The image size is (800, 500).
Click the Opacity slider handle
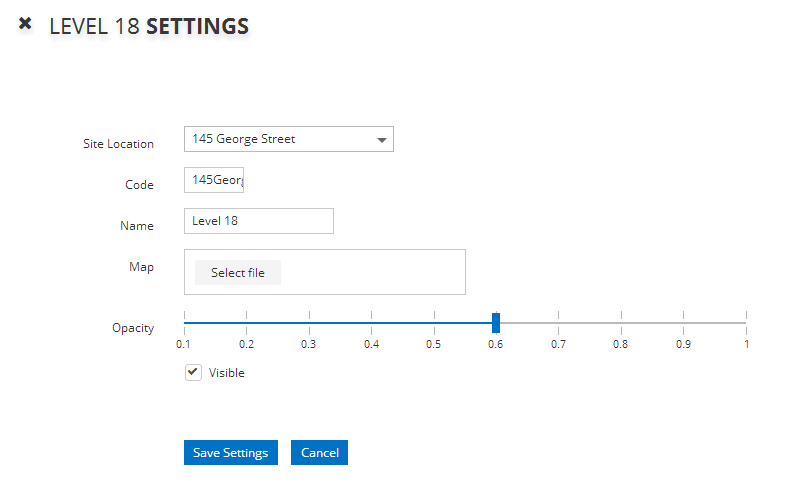coord(496,323)
